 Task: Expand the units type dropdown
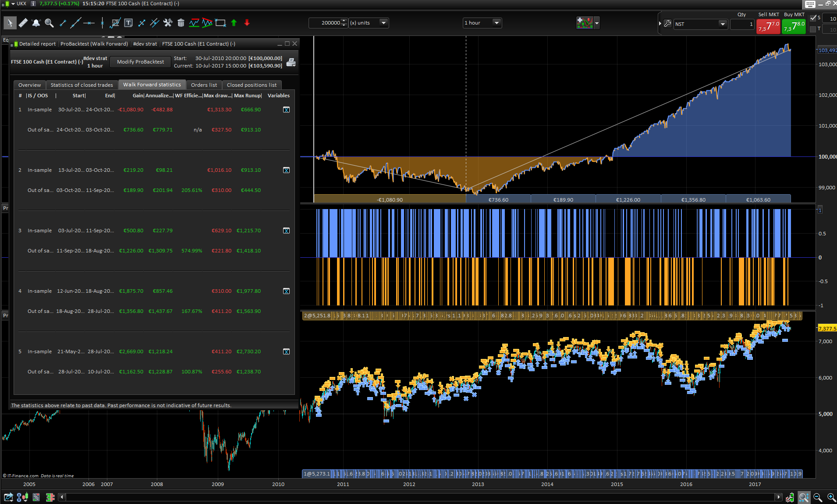[383, 23]
